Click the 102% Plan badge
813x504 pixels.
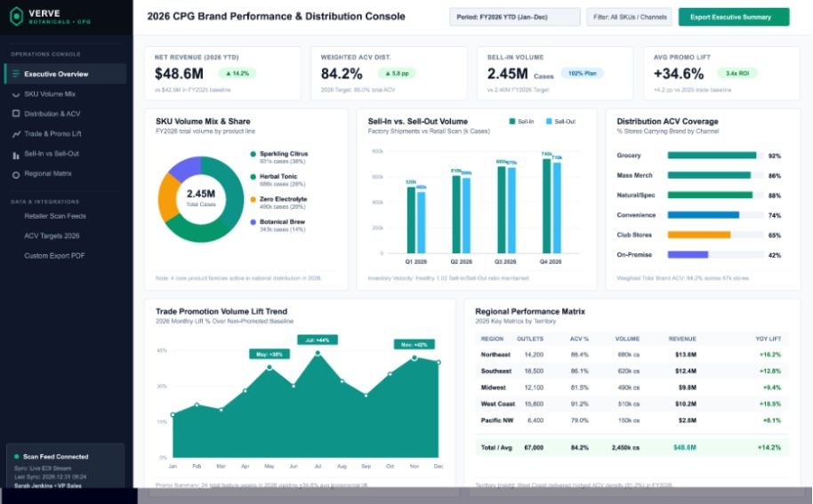tap(583, 74)
